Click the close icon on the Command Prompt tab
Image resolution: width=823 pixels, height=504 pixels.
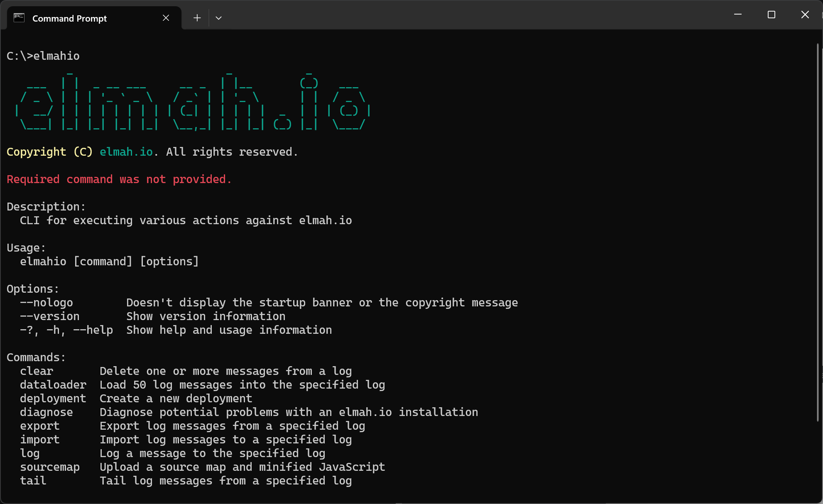click(x=166, y=18)
